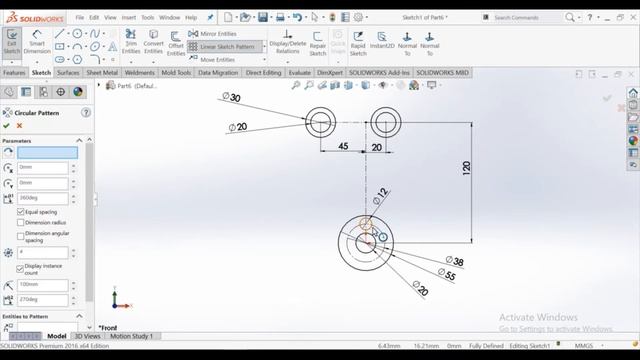This screenshot has width=640, height=360.
Task: Open the Insert menu
Action: pos(129,18)
